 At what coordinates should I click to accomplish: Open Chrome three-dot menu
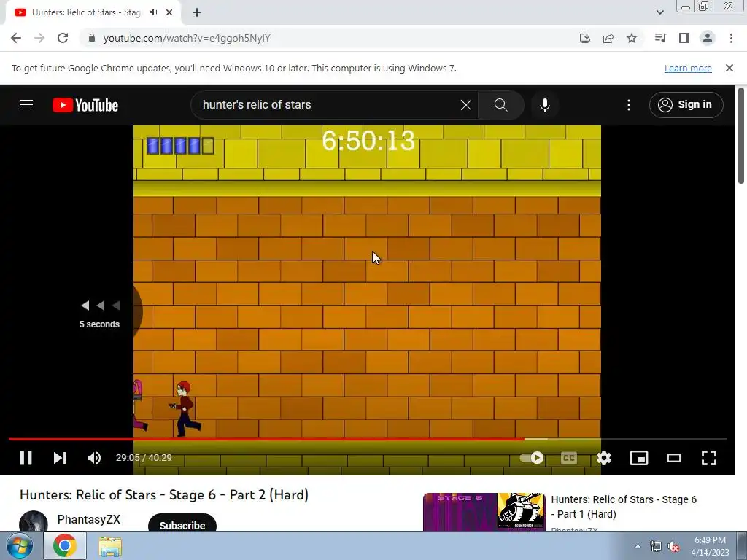pos(731,38)
